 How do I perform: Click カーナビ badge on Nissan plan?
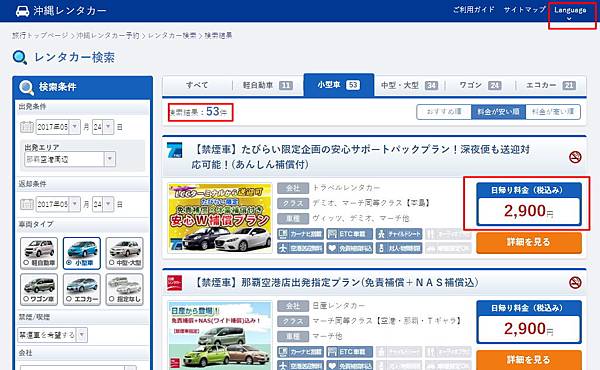[300, 352]
